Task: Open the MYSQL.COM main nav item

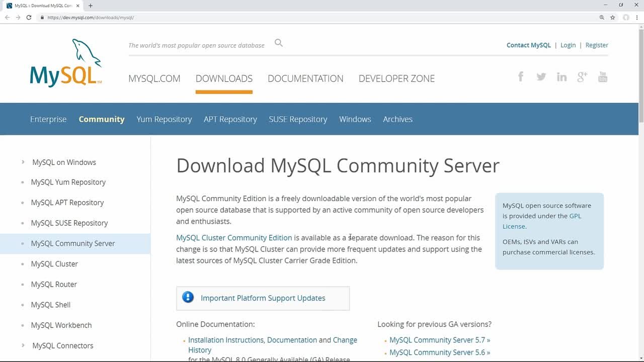Action: 154,78
